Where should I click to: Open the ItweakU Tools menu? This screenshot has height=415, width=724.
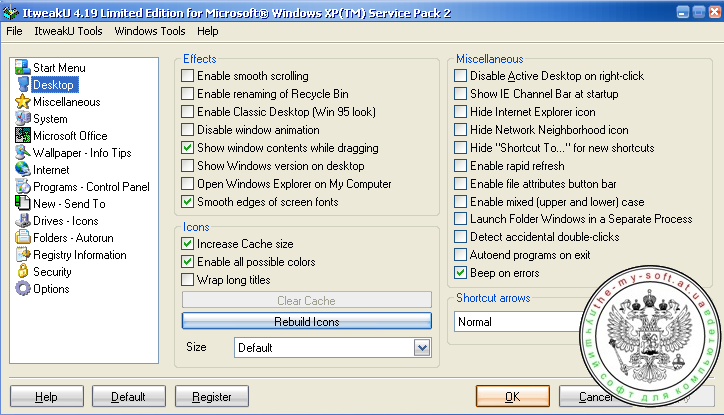click(68, 31)
